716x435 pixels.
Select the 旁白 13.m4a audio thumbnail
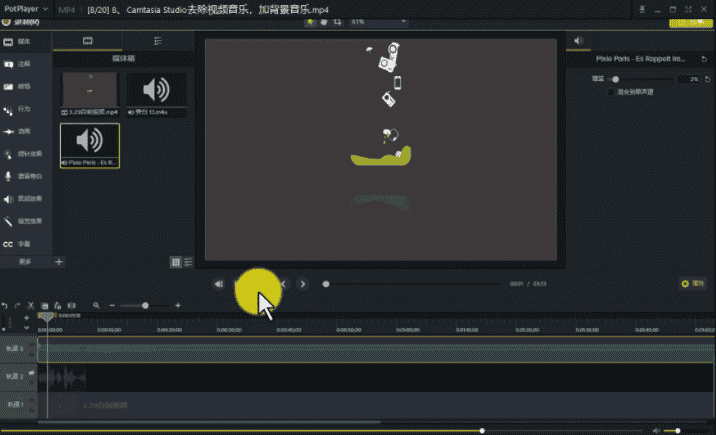[157, 94]
